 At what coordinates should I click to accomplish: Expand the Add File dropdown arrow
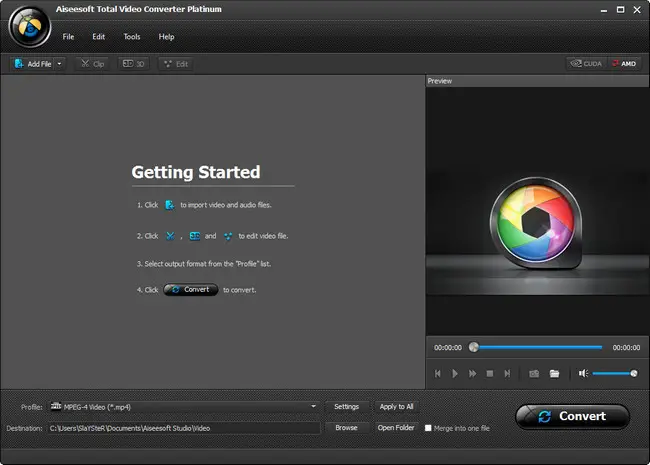click(x=60, y=64)
